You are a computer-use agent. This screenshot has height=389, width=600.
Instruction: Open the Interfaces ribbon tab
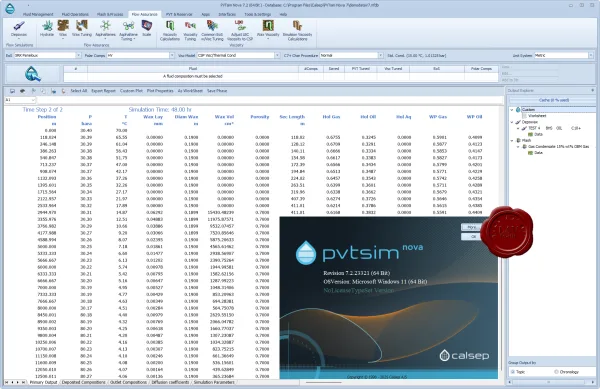227,14
